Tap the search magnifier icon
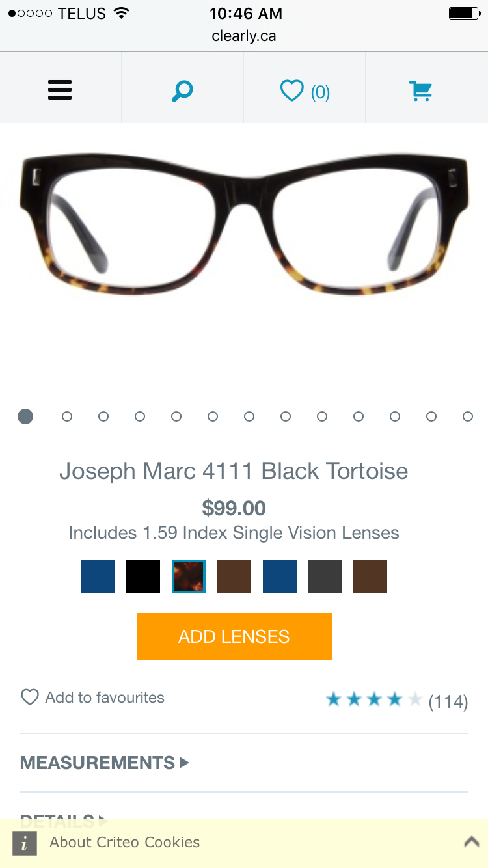The width and height of the screenshot is (488, 868). (182, 90)
